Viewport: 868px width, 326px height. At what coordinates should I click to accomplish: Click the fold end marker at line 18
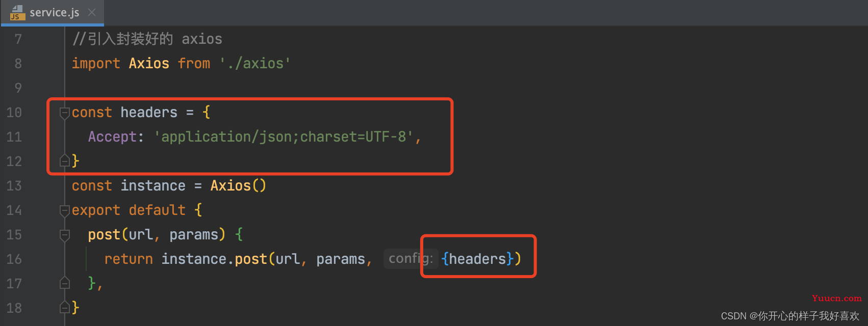point(65,307)
